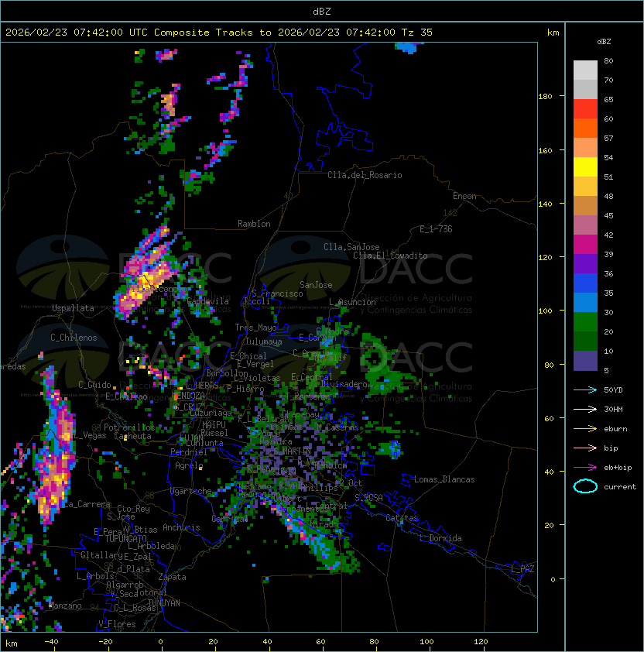Click the 'Luzuriaga' map label

point(211,413)
